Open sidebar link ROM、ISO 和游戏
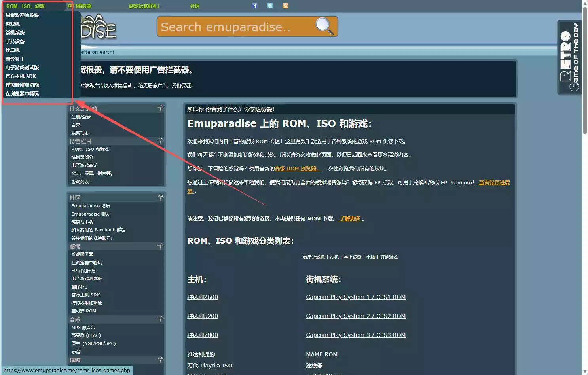 (90, 149)
